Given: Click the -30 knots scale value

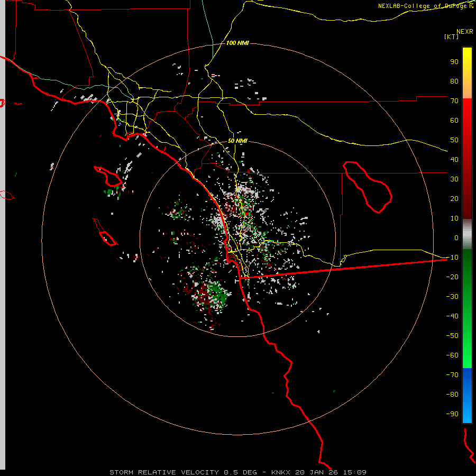Looking at the screenshot, I should coord(452,297).
